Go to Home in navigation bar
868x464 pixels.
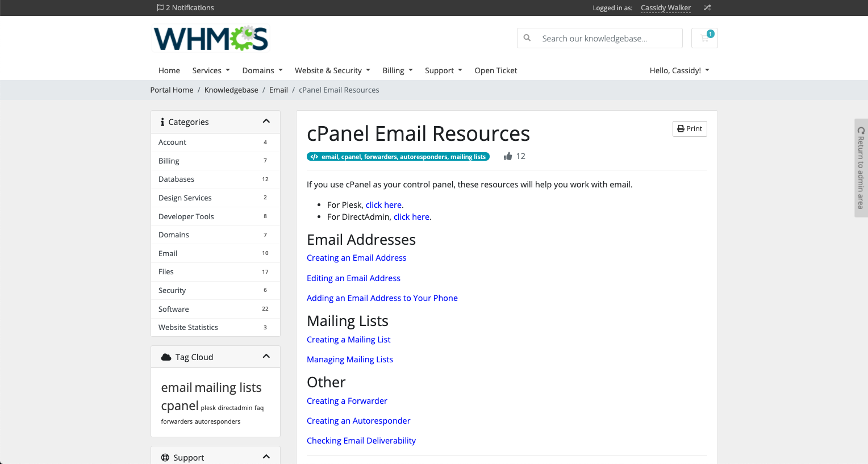pyautogui.click(x=169, y=70)
